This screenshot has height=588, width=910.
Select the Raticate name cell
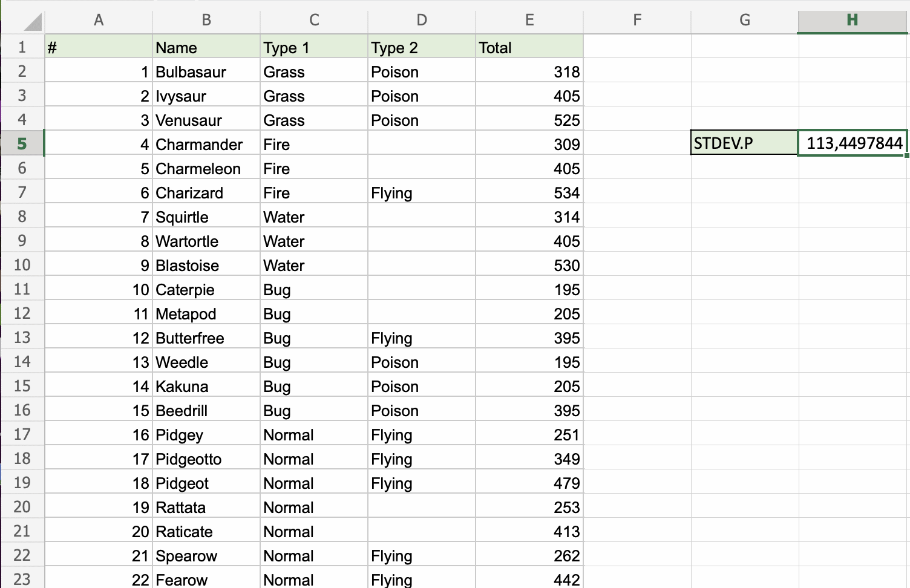pyautogui.click(x=206, y=532)
